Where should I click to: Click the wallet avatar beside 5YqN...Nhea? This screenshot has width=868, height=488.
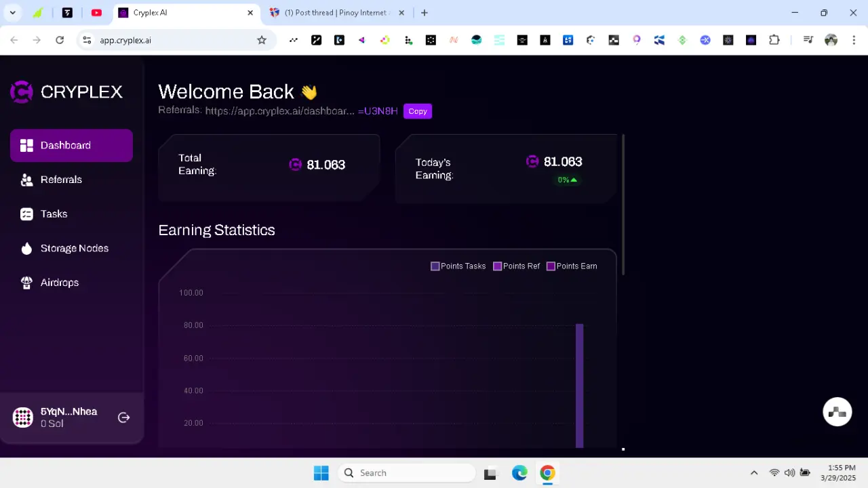[23, 418]
